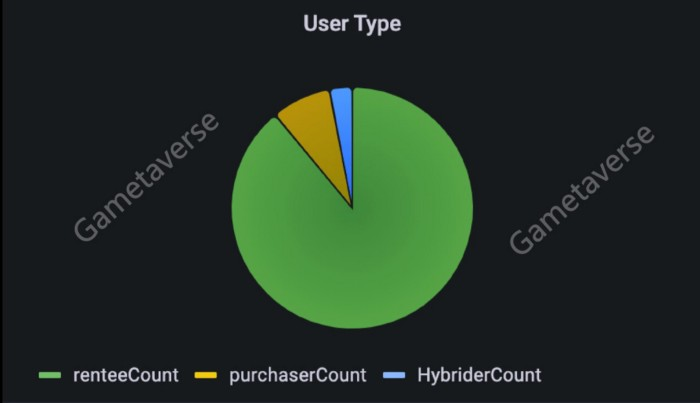Viewport: 700px width, 403px height.
Task: Click the bottom of the green slice
Action: tap(352, 319)
